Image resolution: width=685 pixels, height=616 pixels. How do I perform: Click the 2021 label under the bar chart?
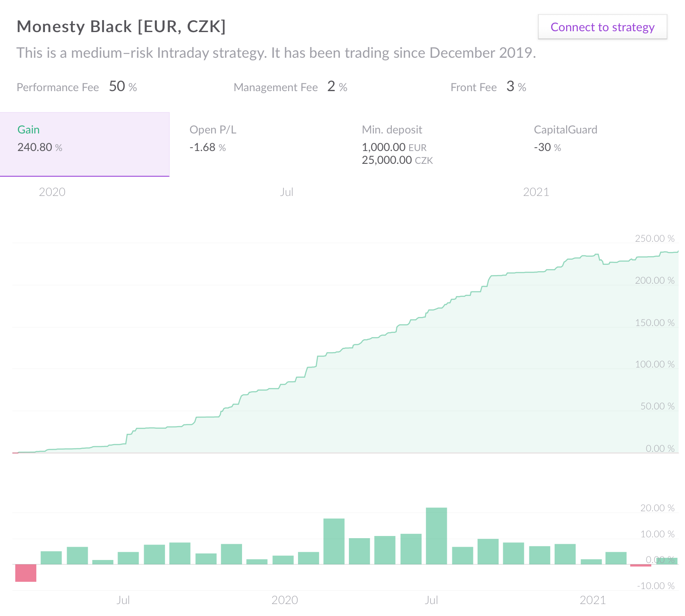593,600
